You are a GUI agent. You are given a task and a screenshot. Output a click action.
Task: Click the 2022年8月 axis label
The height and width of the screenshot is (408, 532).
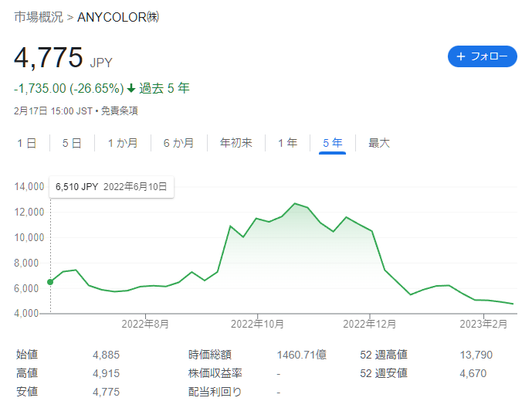pos(145,325)
